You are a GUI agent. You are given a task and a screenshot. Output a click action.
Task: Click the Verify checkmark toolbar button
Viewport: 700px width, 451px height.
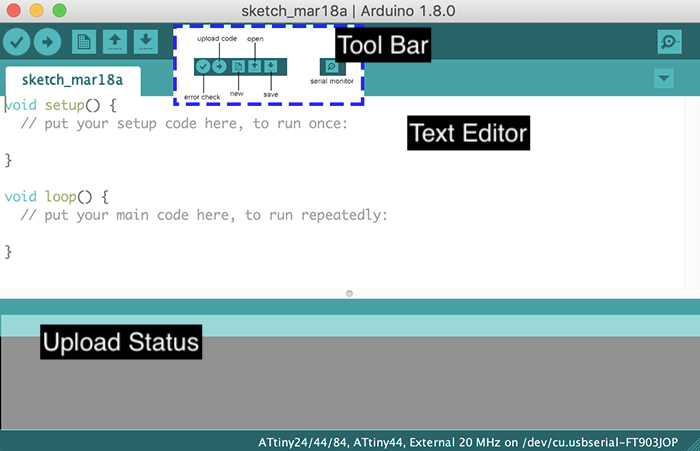(x=17, y=42)
